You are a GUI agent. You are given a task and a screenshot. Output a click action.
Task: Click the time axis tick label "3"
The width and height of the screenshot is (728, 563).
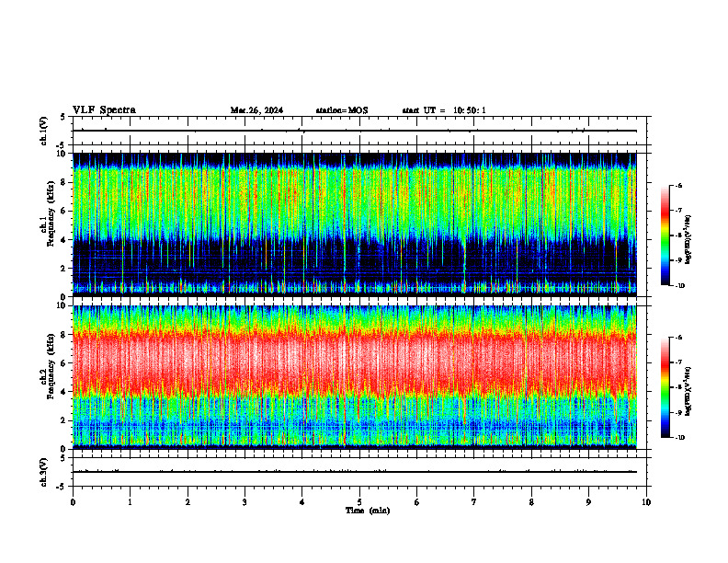[245, 502]
